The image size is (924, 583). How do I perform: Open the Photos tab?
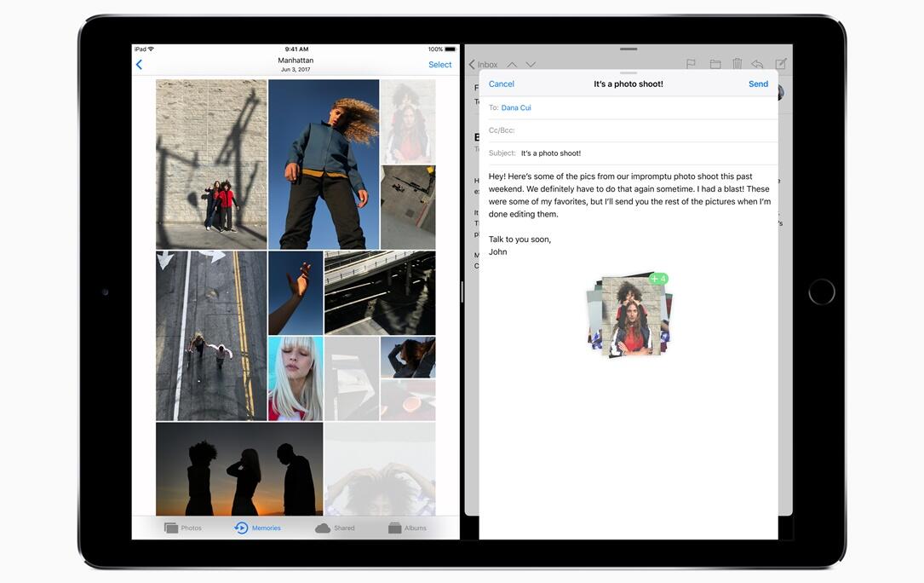[x=183, y=528]
